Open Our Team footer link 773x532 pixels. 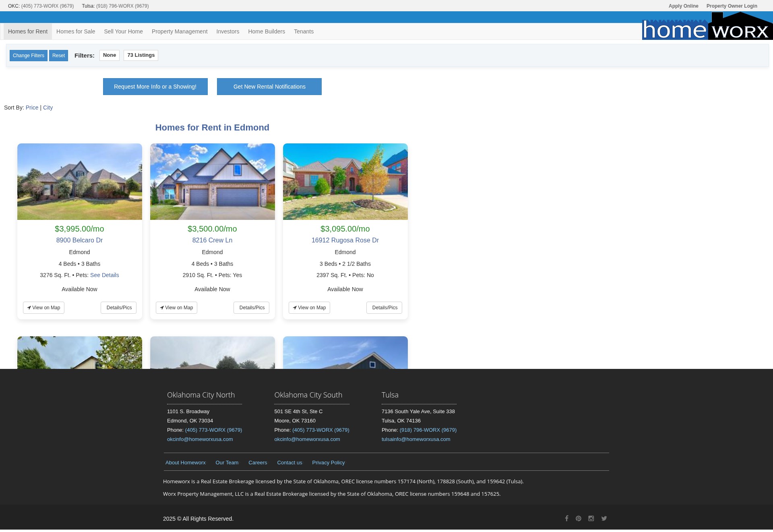tap(227, 463)
